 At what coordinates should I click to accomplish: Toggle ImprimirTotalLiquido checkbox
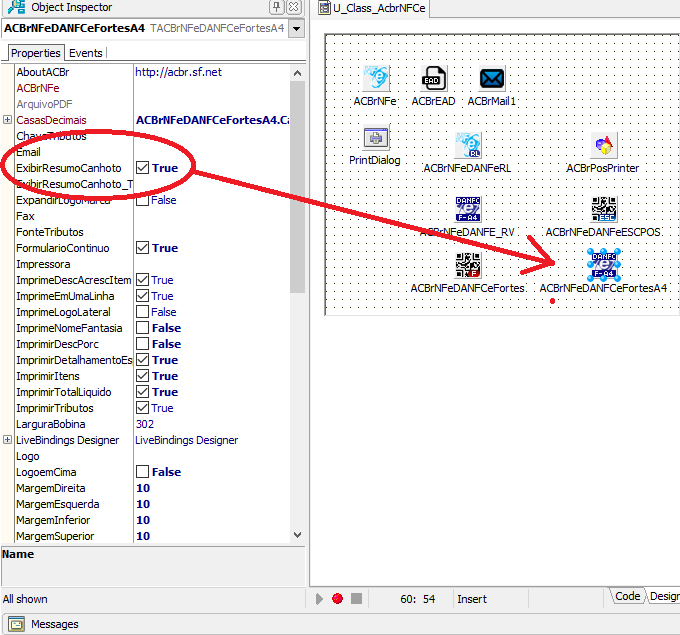pyautogui.click(x=142, y=392)
